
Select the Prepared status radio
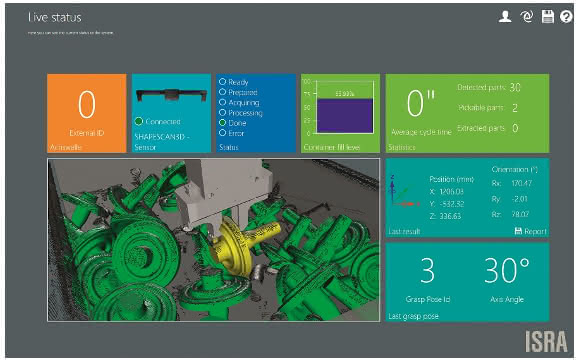(222, 92)
